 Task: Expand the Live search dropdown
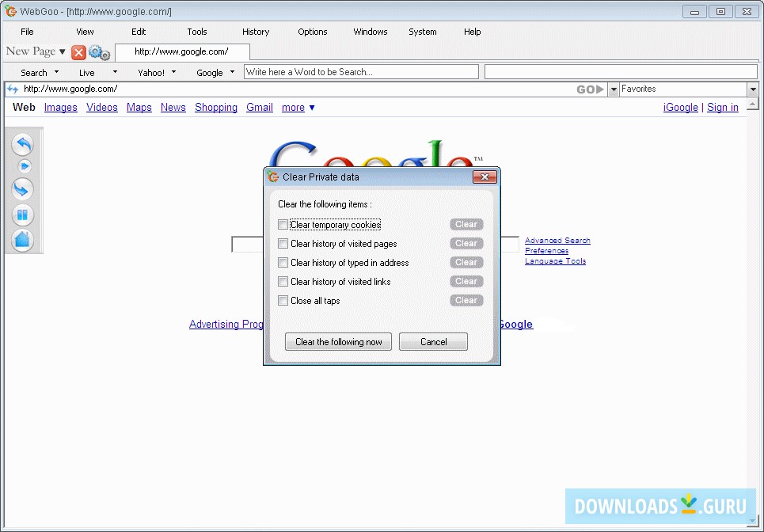pos(115,72)
